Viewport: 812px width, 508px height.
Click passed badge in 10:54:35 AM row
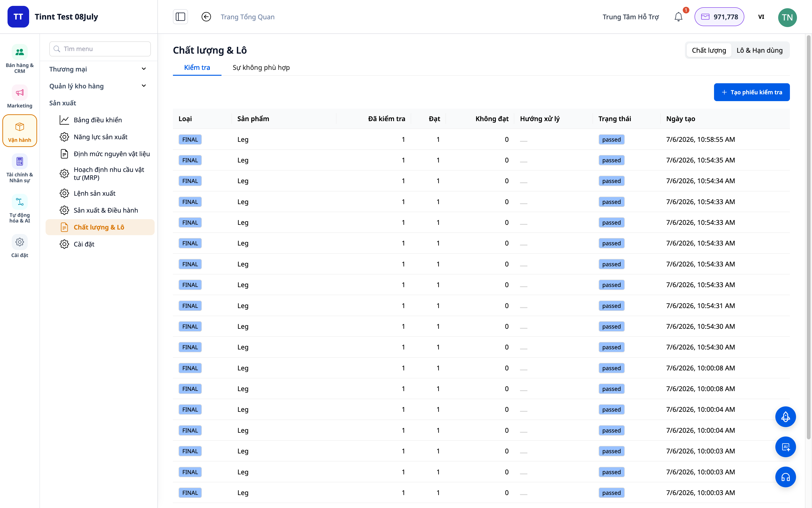pos(611,160)
